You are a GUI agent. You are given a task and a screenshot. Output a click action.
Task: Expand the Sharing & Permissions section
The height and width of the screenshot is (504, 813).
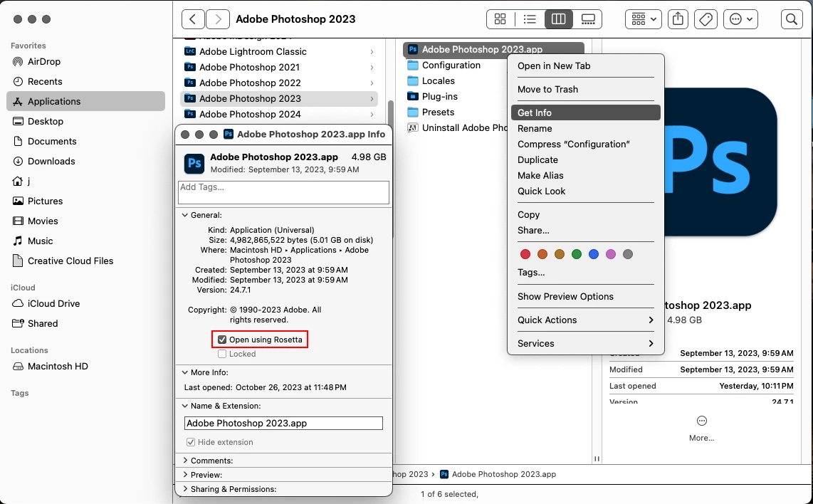click(184, 489)
